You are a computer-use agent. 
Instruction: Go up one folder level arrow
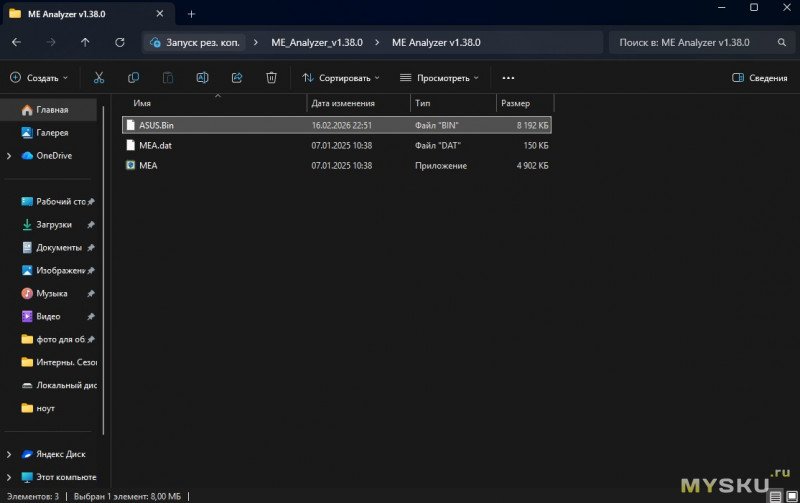85,43
